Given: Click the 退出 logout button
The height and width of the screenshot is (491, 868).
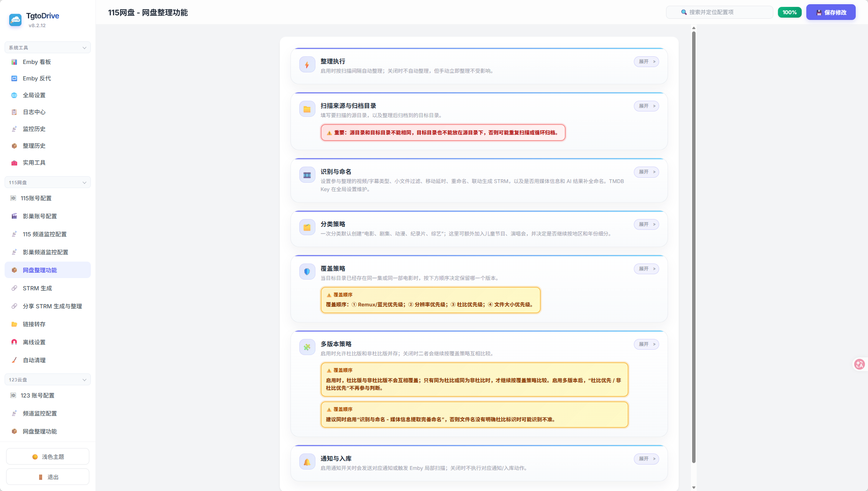Looking at the screenshot, I should tap(48, 477).
